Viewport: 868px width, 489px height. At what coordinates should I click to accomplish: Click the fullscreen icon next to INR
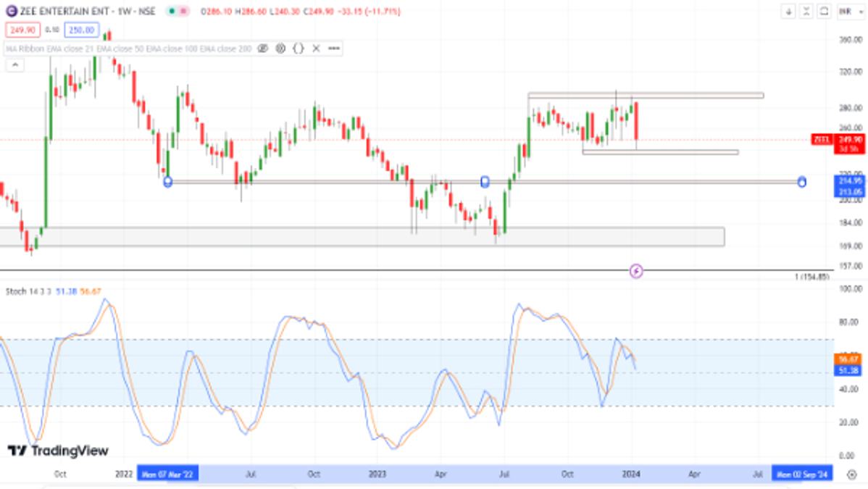click(825, 12)
